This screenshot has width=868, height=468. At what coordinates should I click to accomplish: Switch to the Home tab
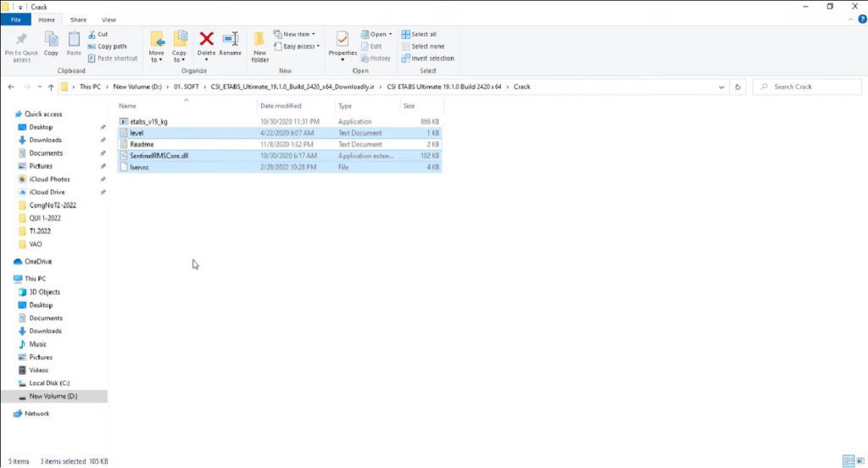click(47, 19)
